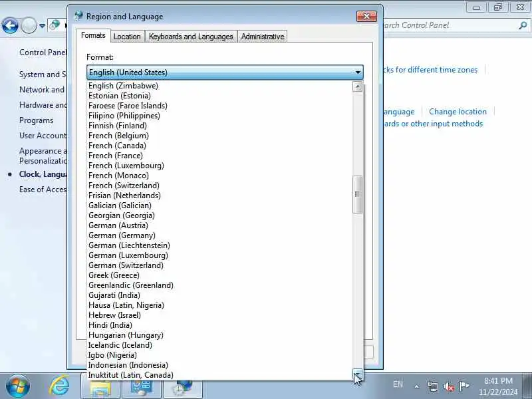The width and height of the screenshot is (532, 399).
Task: Select French (Belgium) format
Action: coord(220,136)
